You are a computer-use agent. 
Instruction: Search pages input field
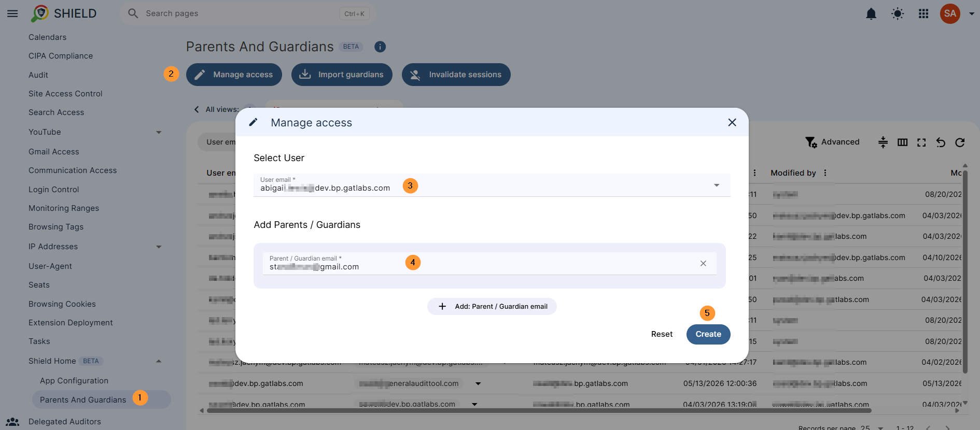tap(248, 13)
